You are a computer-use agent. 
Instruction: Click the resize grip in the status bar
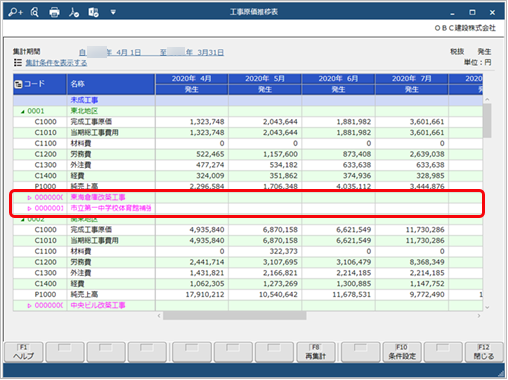(x=501, y=374)
